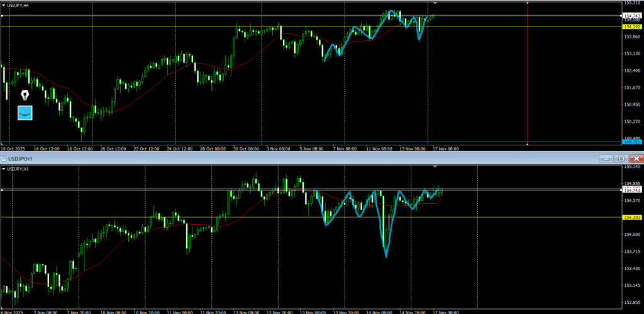Minimize the USDJPY,H1 chart window
Viewport: 644px width, 314px height.
(x=605, y=159)
